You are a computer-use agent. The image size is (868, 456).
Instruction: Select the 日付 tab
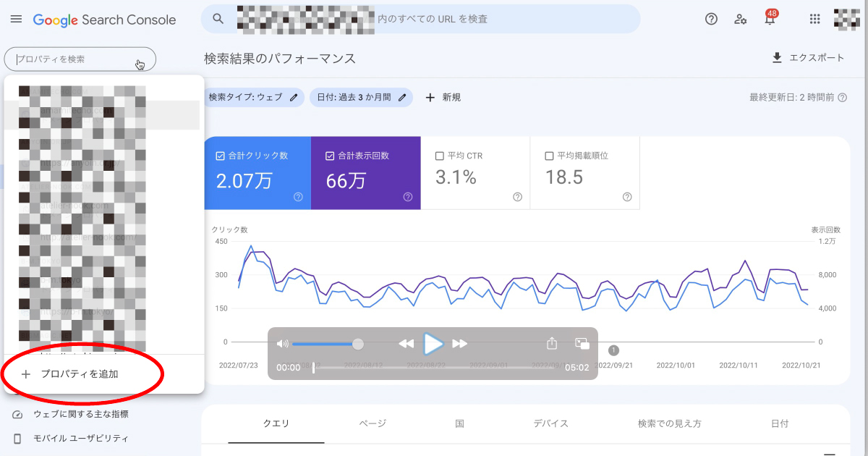[779, 423]
